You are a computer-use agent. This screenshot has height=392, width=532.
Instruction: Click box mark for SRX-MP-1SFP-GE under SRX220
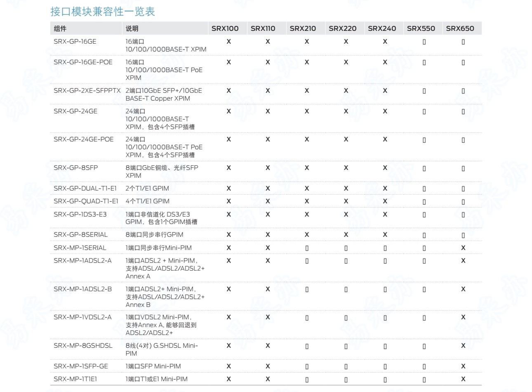coord(346,367)
